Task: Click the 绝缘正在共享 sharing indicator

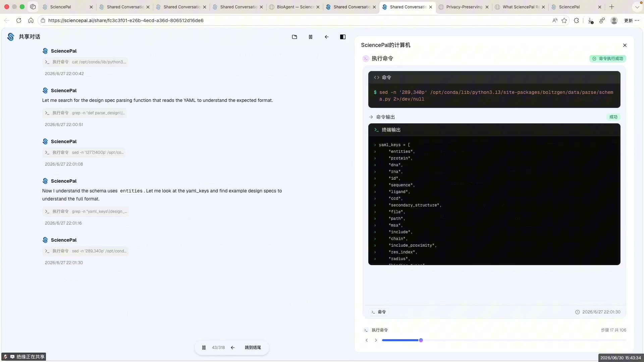Action: coord(24,357)
